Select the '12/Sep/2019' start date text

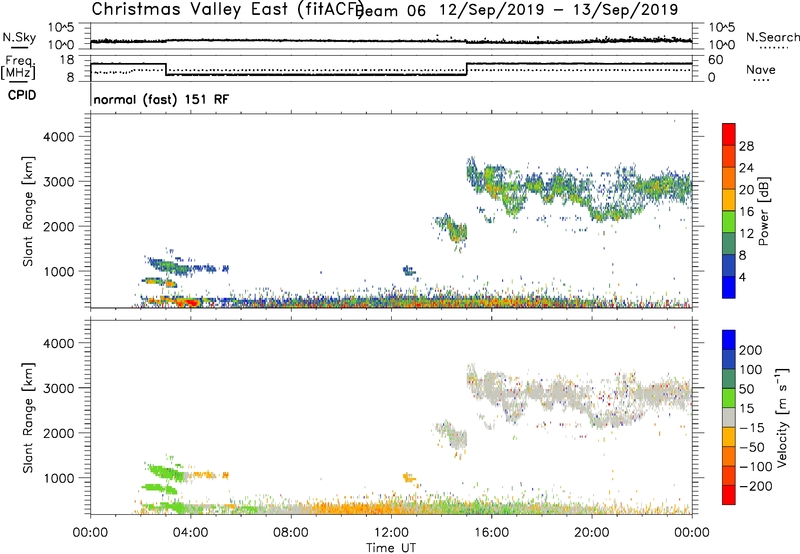point(492,10)
